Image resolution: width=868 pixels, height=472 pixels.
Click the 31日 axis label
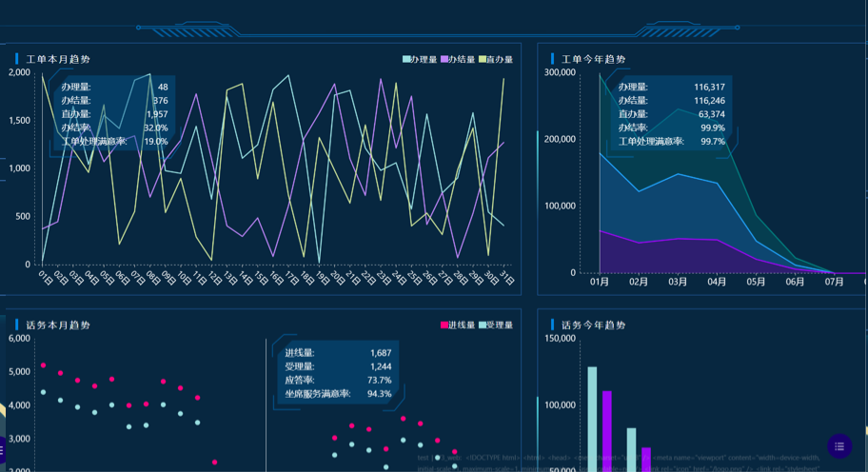(507, 278)
